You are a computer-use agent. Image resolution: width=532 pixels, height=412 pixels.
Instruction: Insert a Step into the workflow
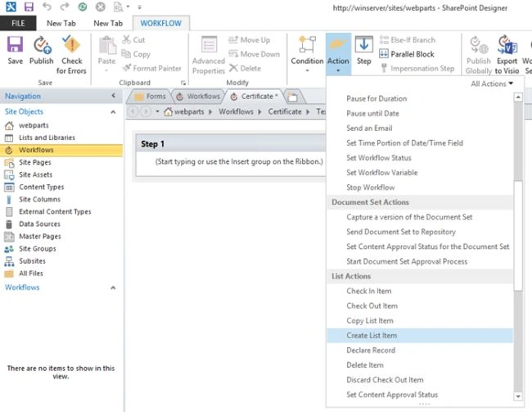click(363, 50)
